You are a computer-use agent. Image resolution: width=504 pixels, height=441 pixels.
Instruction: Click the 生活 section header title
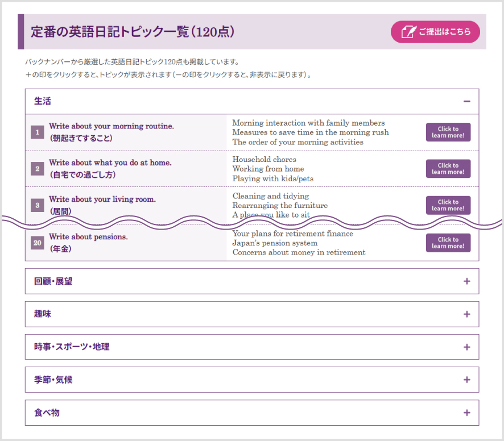(43, 102)
